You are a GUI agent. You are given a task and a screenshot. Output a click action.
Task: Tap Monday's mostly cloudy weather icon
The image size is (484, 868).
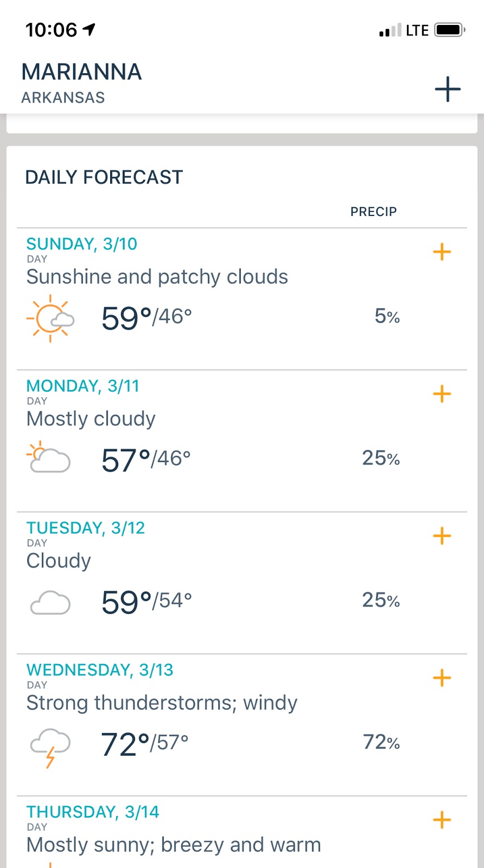pos(49,459)
